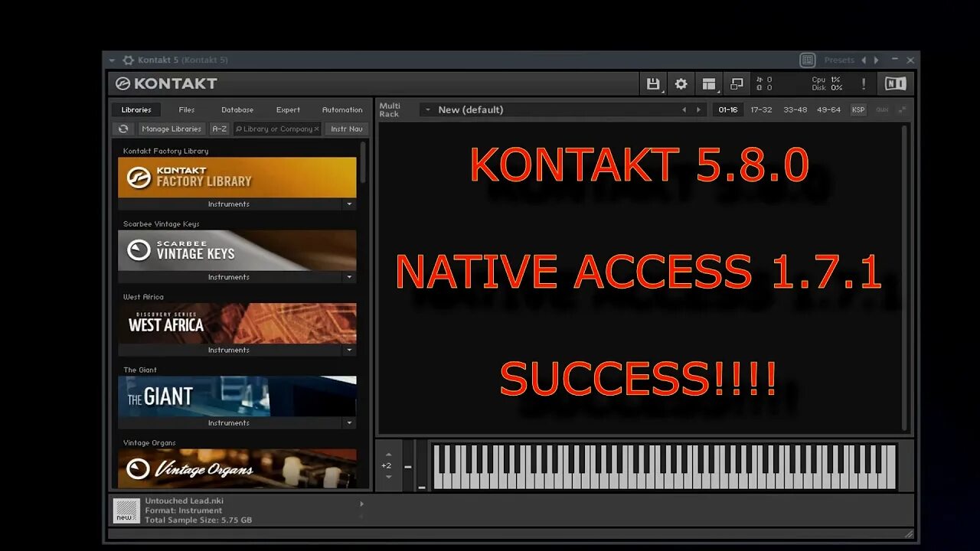Open Presets in the title bar
The width and height of the screenshot is (980, 551).
point(839,60)
